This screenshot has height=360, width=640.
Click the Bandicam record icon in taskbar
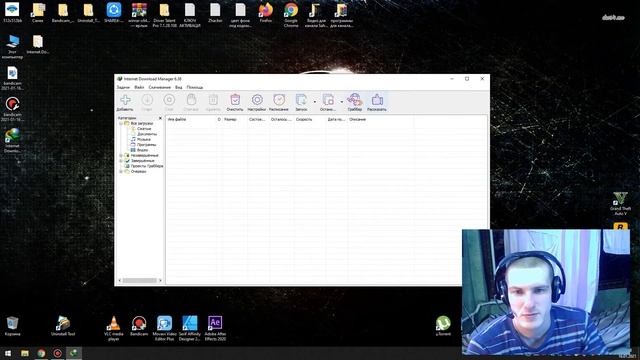pyautogui.click(x=57, y=353)
